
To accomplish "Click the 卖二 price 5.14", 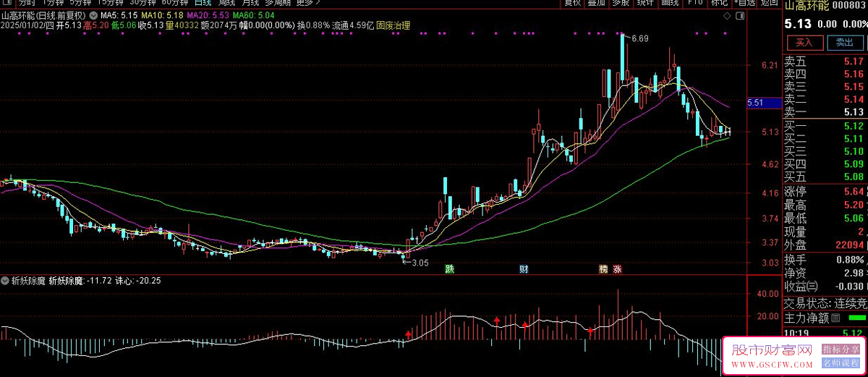I will [x=854, y=99].
